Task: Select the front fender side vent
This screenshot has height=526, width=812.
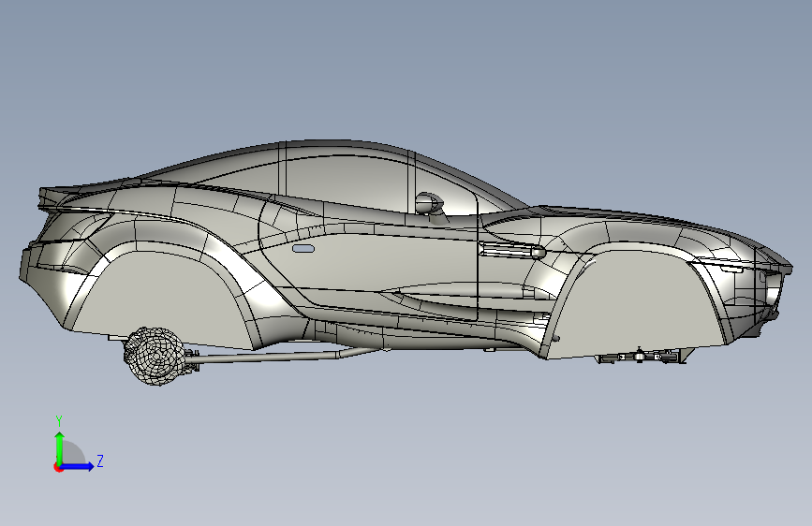Action: (x=511, y=251)
